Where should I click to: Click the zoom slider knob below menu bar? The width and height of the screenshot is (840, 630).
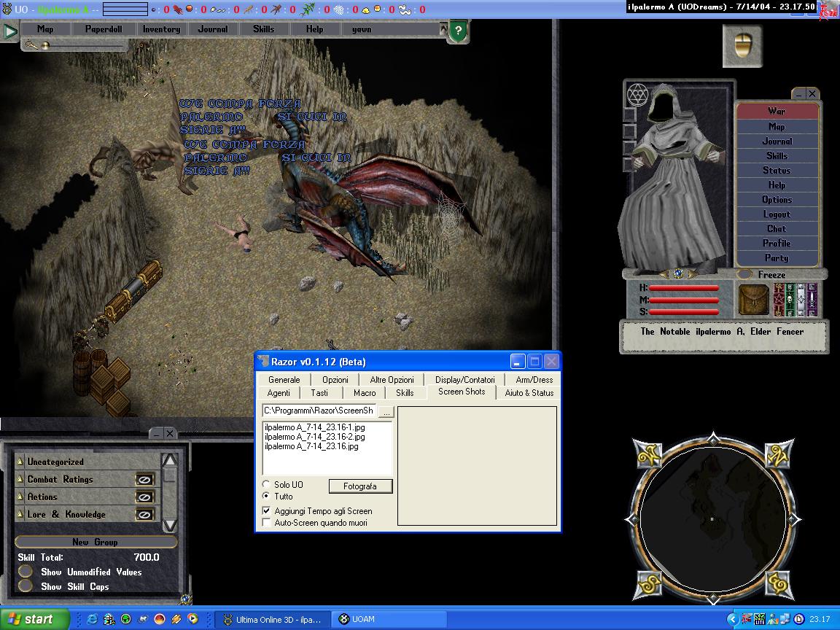coord(45,46)
